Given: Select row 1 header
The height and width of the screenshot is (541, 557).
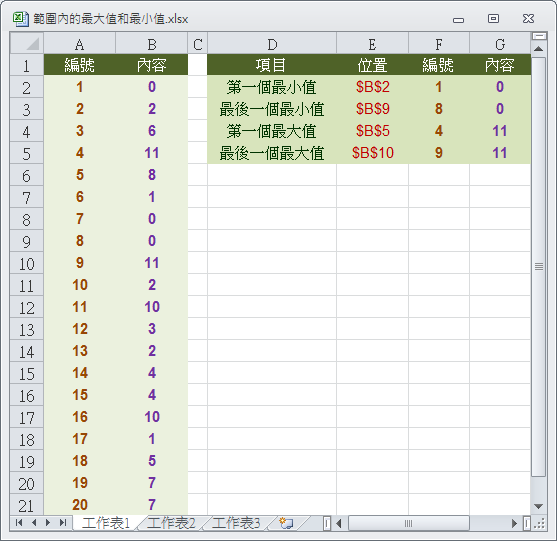Looking at the screenshot, I should (27, 65).
